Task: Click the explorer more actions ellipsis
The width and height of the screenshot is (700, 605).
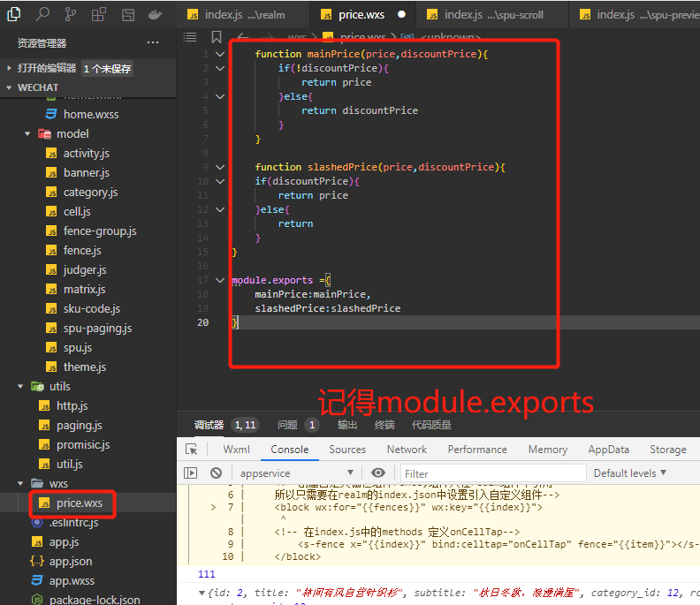Action: (x=153, y=42)
